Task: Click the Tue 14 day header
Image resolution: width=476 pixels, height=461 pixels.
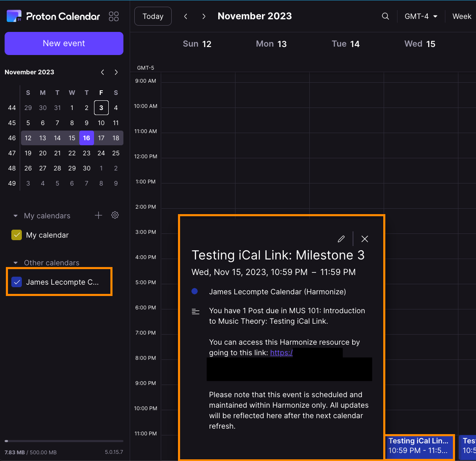Action: tap(345, 44)
